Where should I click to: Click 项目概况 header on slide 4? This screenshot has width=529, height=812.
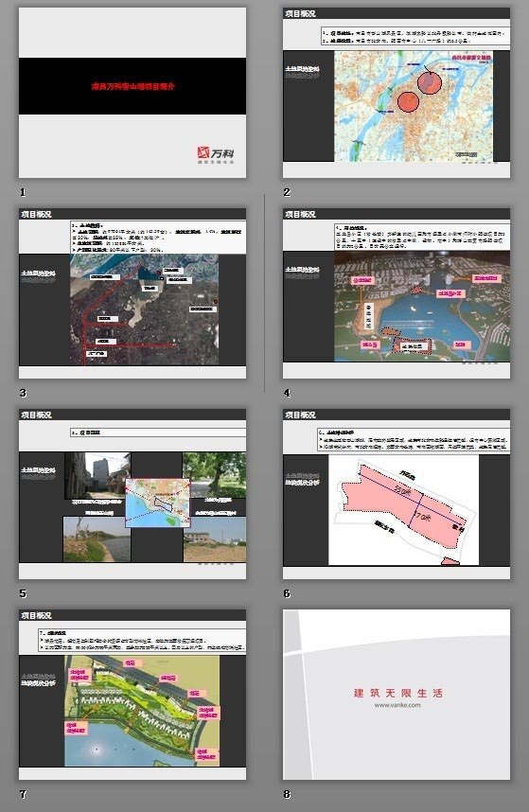[x=300, y=214]
